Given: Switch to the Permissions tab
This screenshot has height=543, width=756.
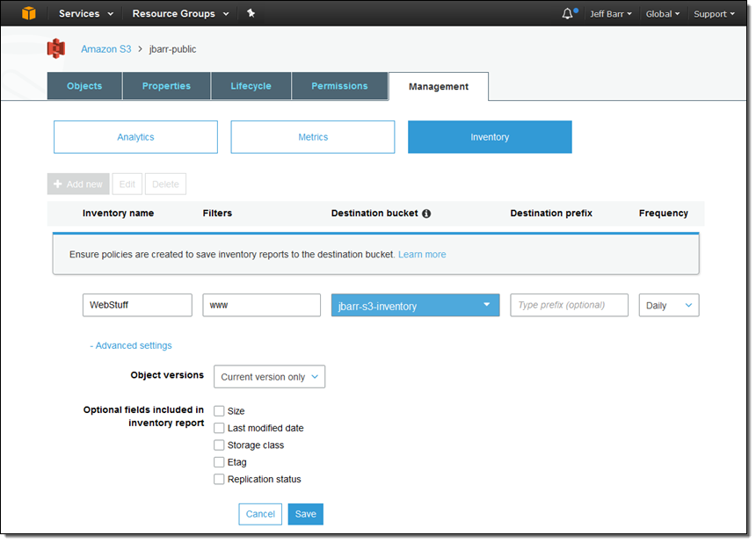Looking at the screenshot, I should point(339,86).
